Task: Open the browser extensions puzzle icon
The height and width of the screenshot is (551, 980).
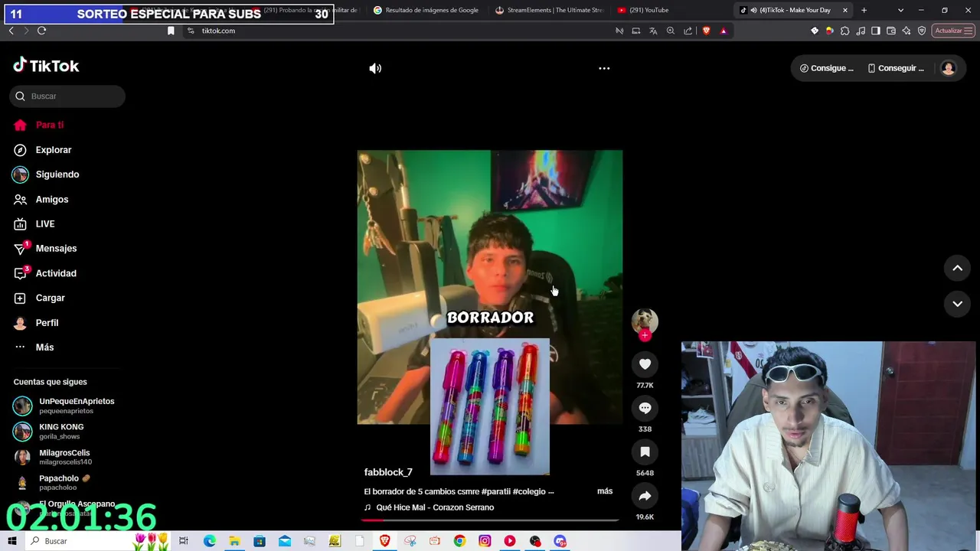Action: click(845, 31)
